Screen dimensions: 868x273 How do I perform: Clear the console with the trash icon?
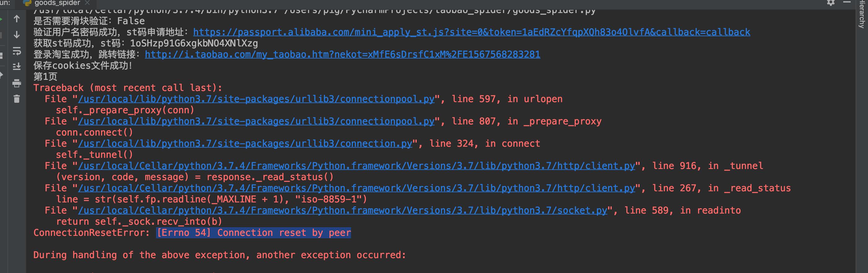click(x=16, y=99)
